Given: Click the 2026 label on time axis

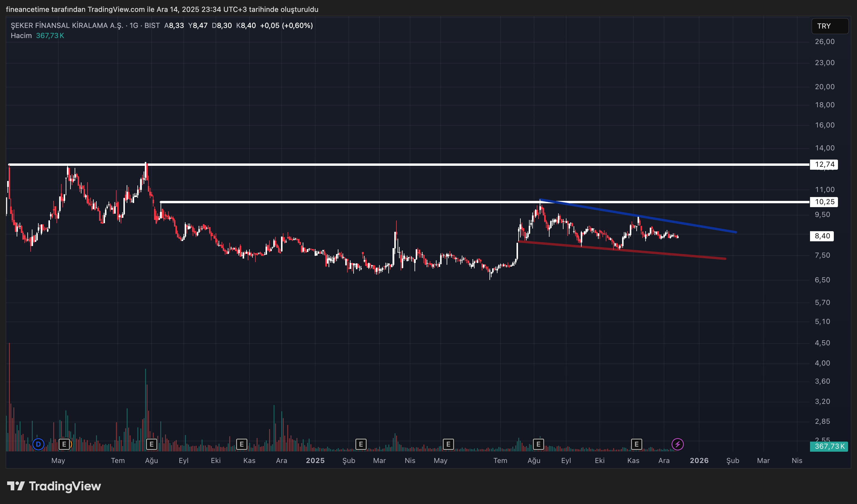Looking at the screenshot, I should click(699, 461).
